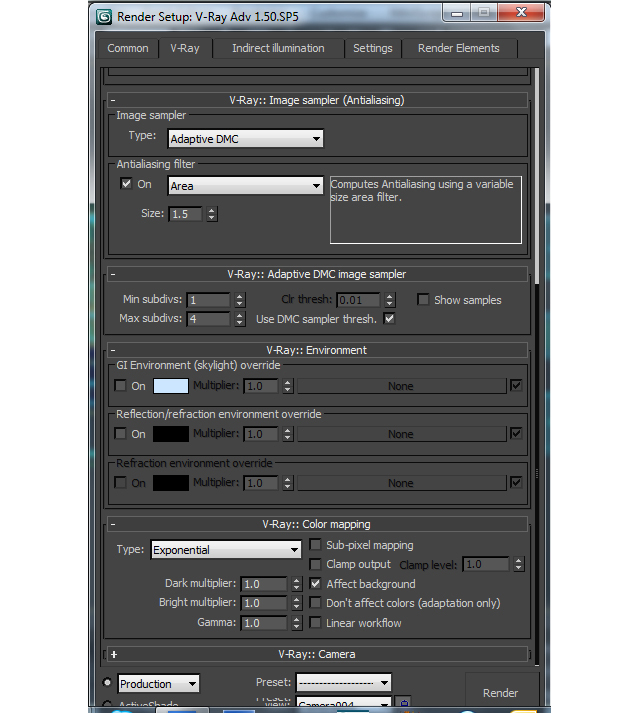This screenshot has width=640, height=713.
Task: Collapse the V-Ray Environment rollout
Action: 317,350
